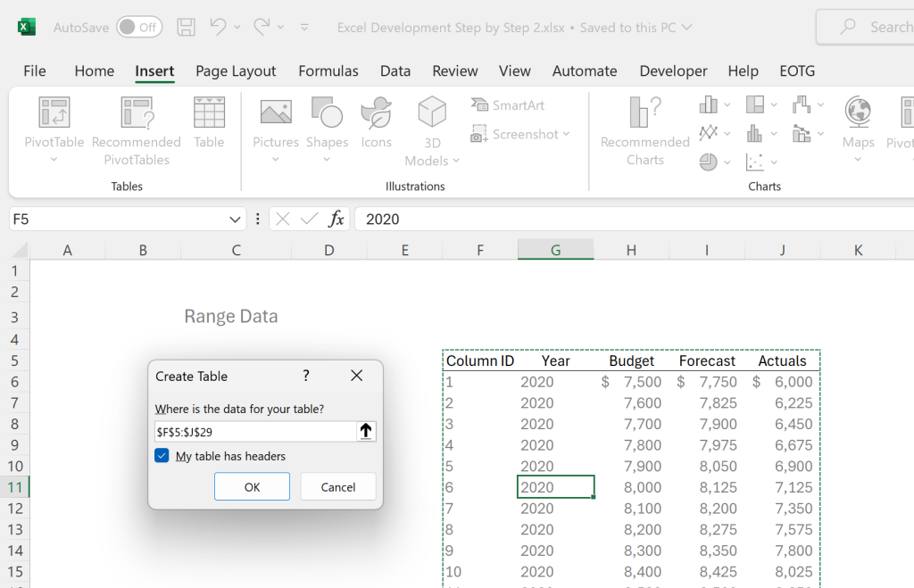Select the Insert tab

coord(154,71)
